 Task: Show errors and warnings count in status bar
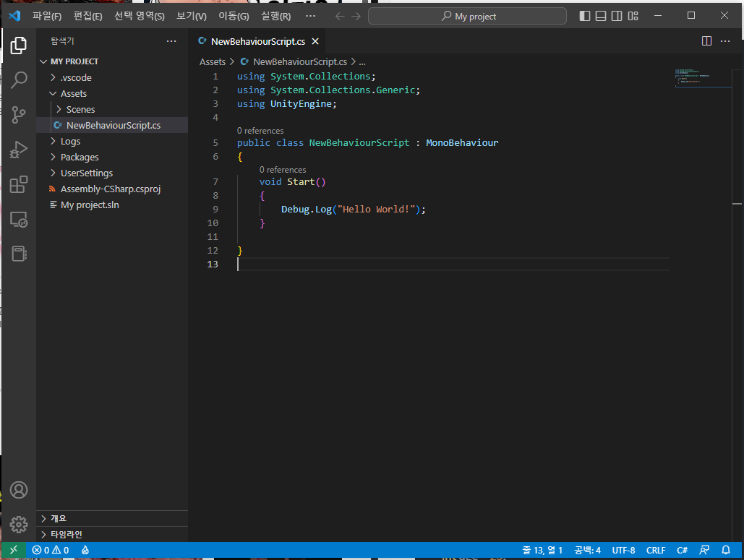point(51,550)
